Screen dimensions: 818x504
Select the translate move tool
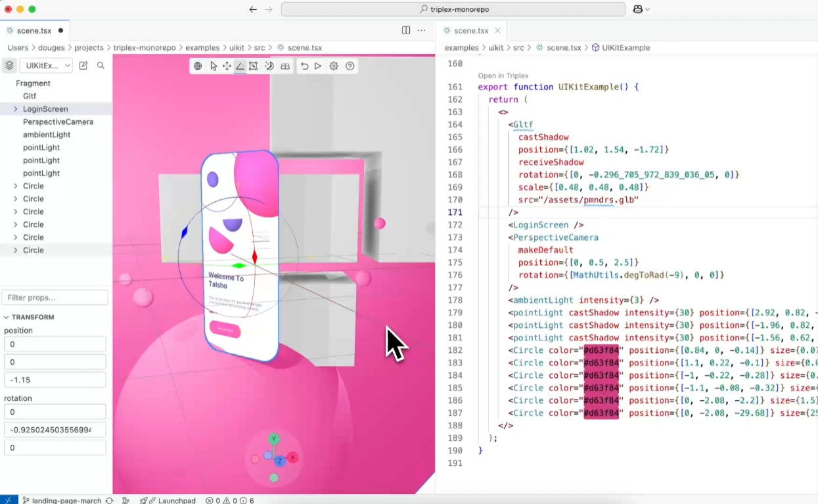(227, 66)
